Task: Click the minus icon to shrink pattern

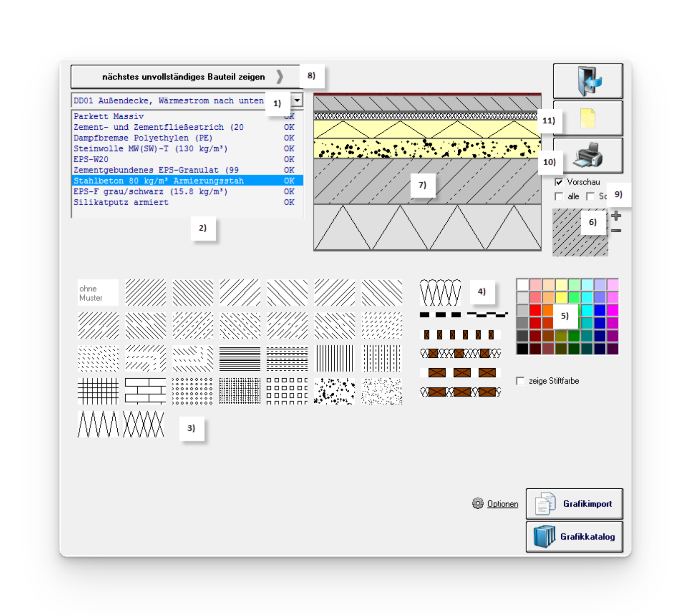Action: coord(616,231)
